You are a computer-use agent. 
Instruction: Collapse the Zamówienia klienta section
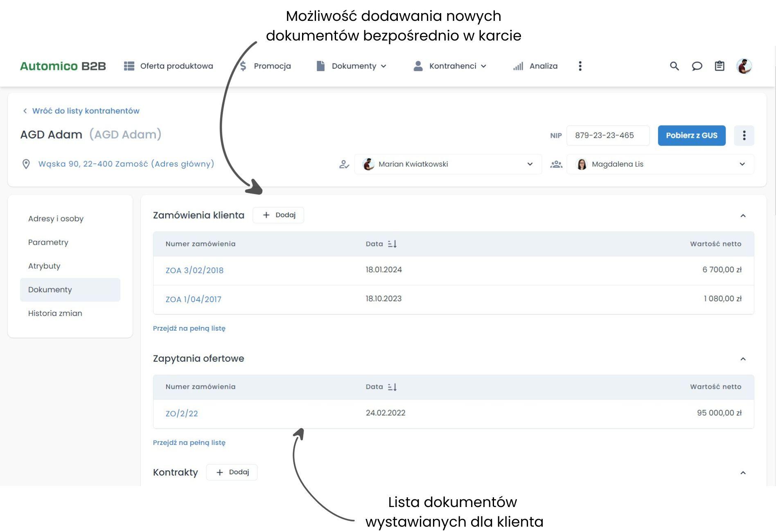[743, 216]
